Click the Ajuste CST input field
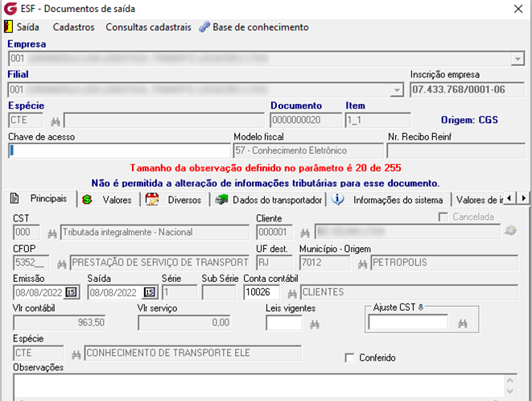Viewport: 532px width, 401px height. coord(408,322)
